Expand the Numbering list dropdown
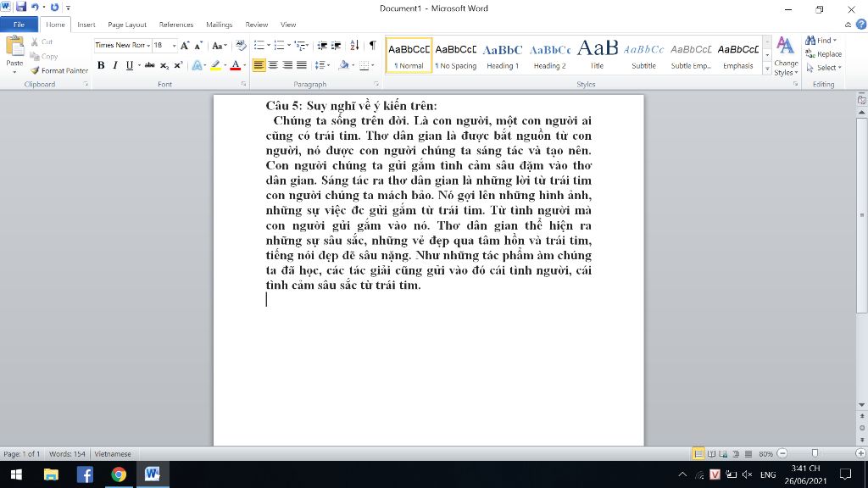 tap(288, 46)
